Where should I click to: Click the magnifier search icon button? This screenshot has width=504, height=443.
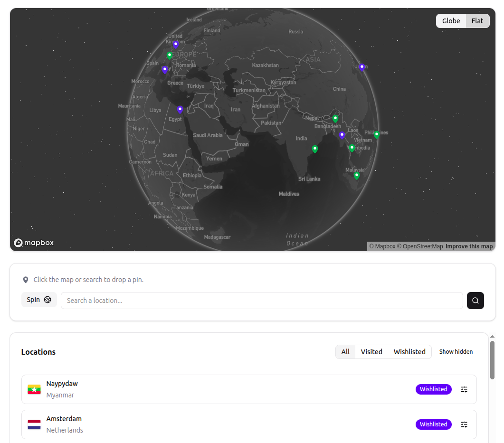475,300
